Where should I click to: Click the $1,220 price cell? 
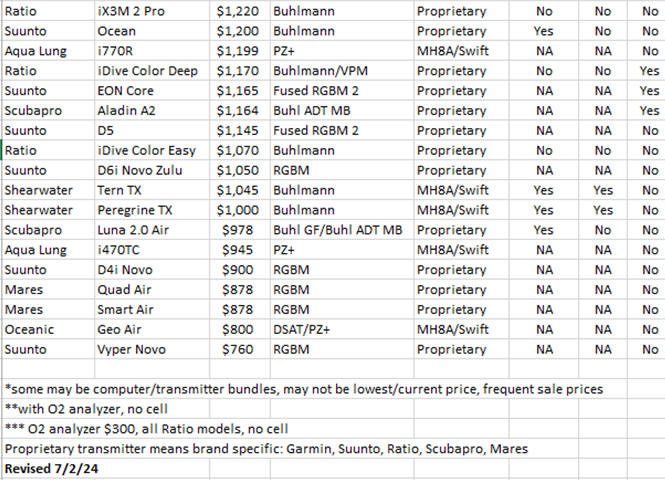238,12
